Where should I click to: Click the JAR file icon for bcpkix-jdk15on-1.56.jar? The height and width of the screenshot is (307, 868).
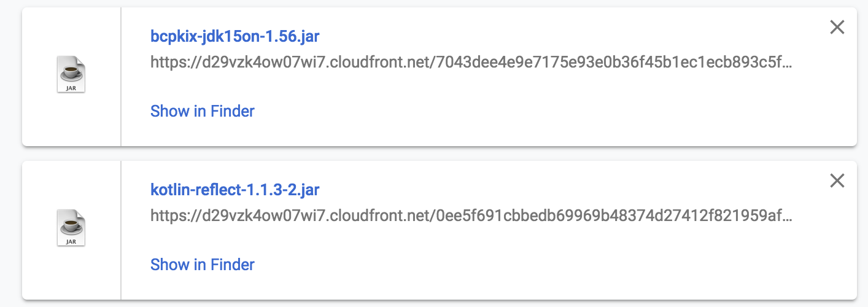(71, 75)
